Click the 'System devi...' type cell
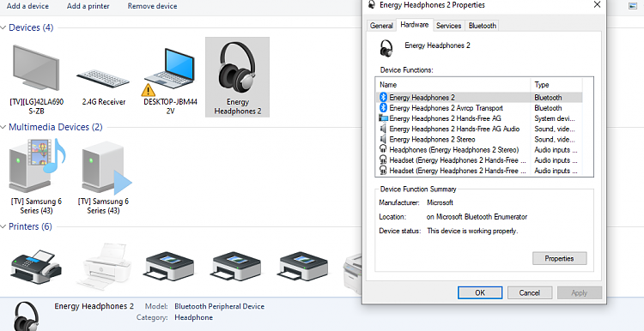Image resolution: width=644 pixels, height=331 pixels. (555, 118)
